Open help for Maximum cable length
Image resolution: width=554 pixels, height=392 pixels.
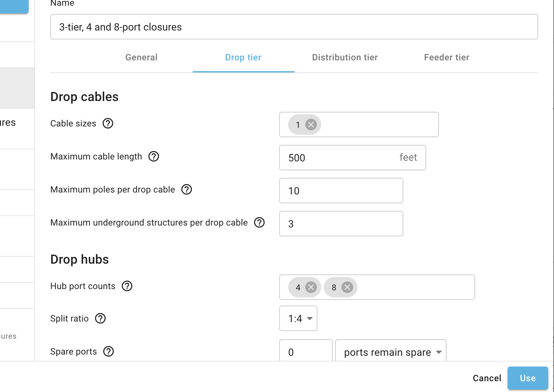pyautogui.click(x=153, y=156)
